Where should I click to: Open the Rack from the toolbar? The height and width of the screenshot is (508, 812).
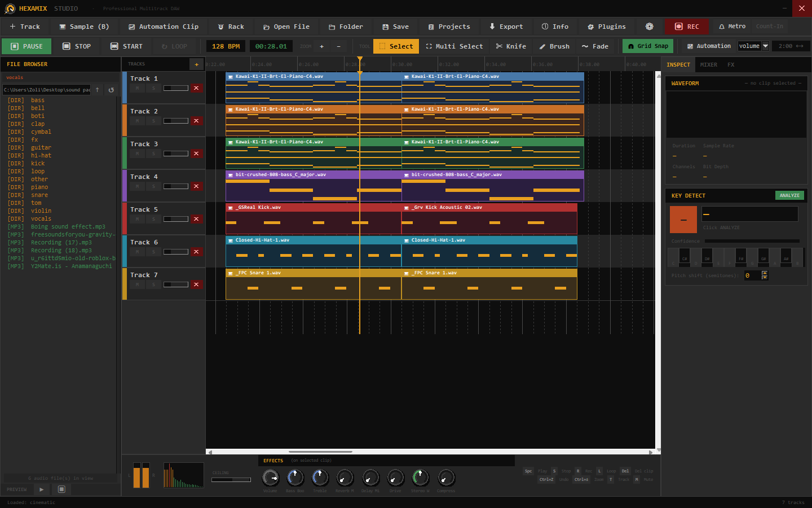pyautogui.click(x=231, y=27)
